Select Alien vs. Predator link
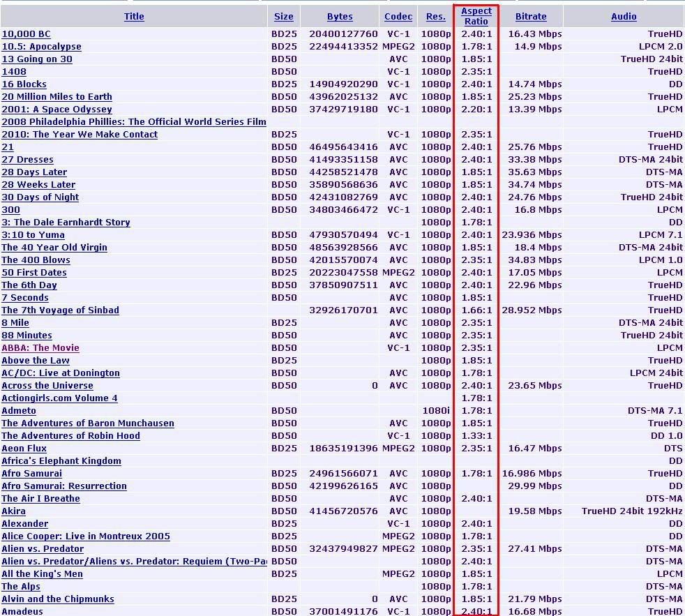Image resolution: width=685 pixels, height=616 pixels. pos(43,549)
